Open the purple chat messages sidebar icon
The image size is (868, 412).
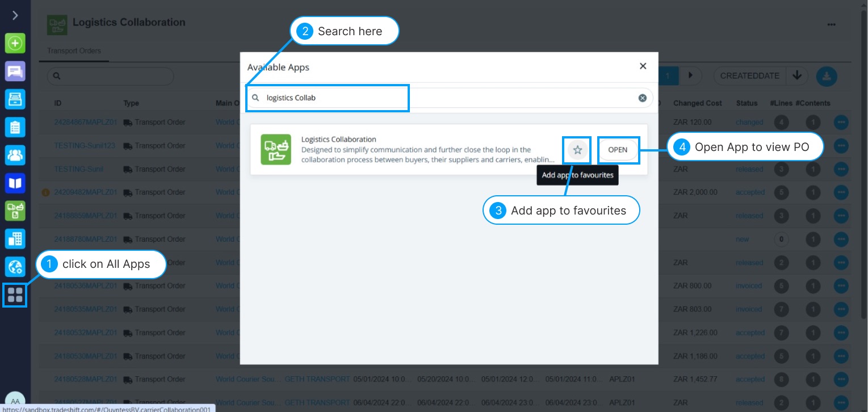pyautogui.click(x=15, y=72)
